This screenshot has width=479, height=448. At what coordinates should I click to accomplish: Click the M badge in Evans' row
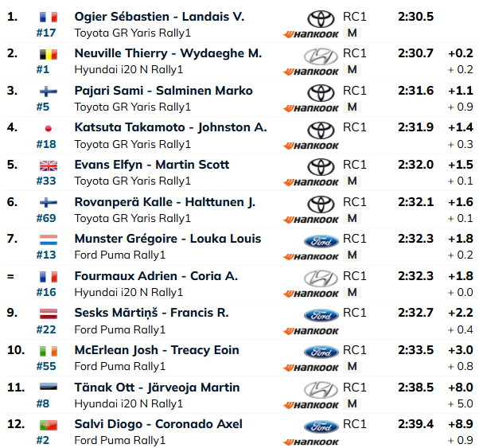coord(352,181)
